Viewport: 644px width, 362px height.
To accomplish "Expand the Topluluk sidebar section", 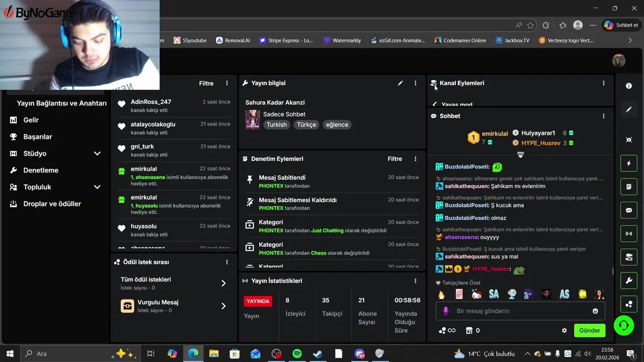I will pyautogui.click(x=55, y=187).
